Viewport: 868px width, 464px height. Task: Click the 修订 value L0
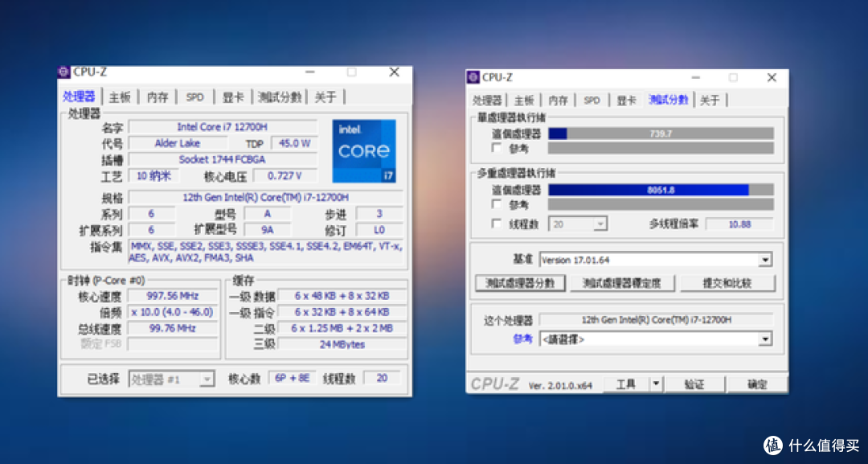click(379, 230)
